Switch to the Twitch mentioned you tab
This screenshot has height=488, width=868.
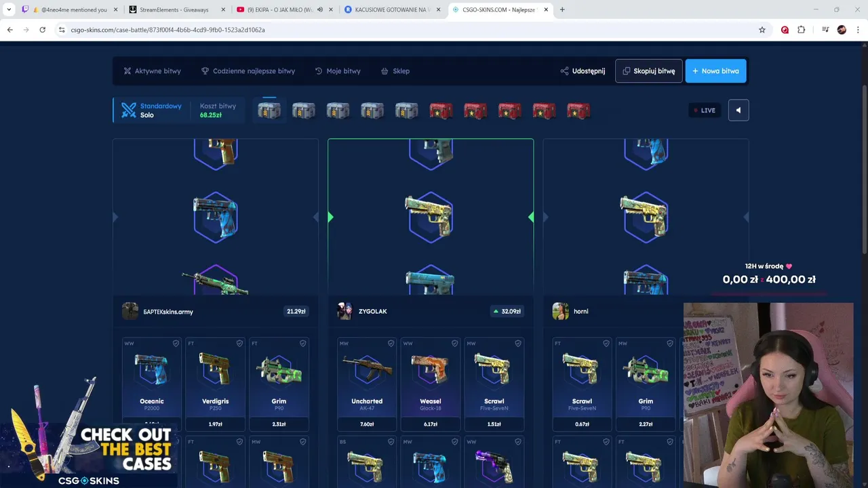[x=69, y=9]
